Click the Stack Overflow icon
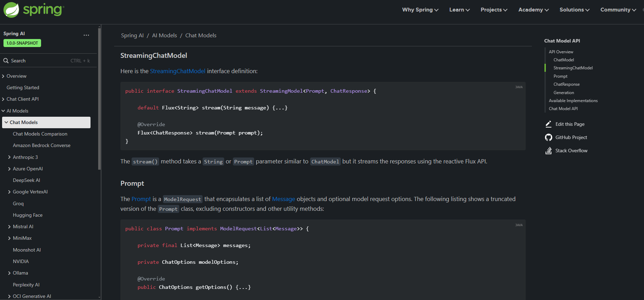The height and width of the screenshot is (300, 644). click(548, 151)
